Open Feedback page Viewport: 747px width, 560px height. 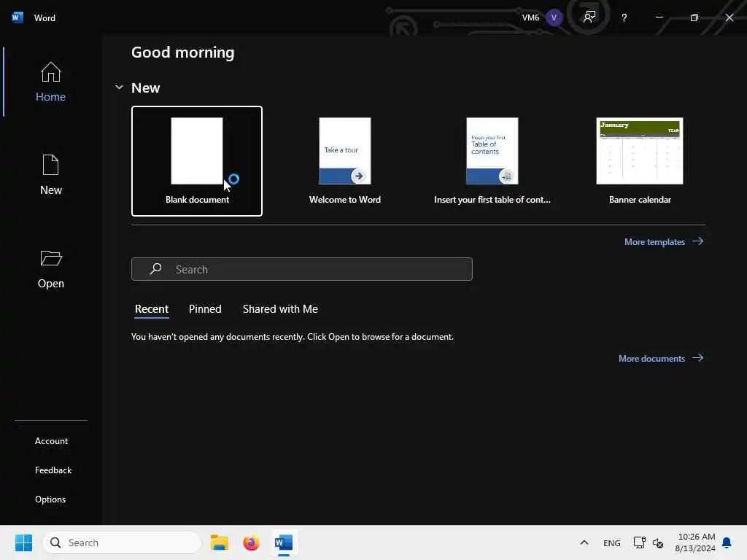click(53, 470)
